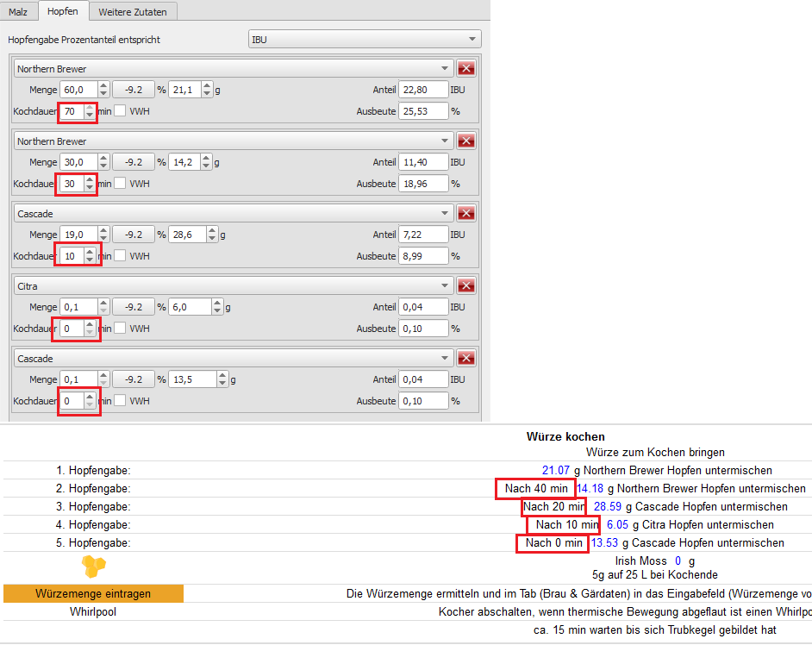Screen dimensions: 812x645
Task: Click the orange Würzemenge eintragen button
Action: click(93, 593)
